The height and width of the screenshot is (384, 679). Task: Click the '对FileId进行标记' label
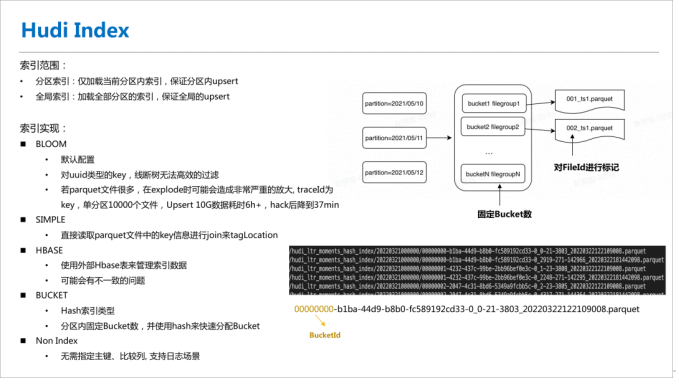[x=586, y=167]
